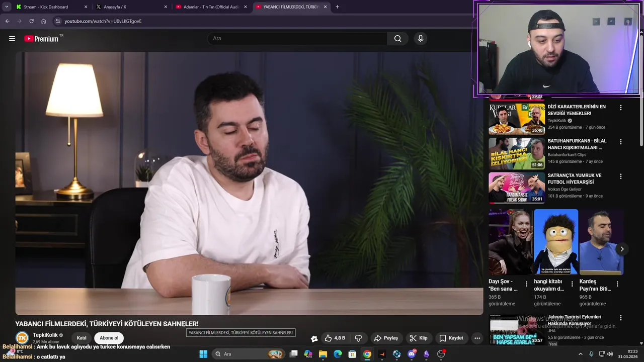Close the Anasayfa / X tab

click(x=166, y=7)
